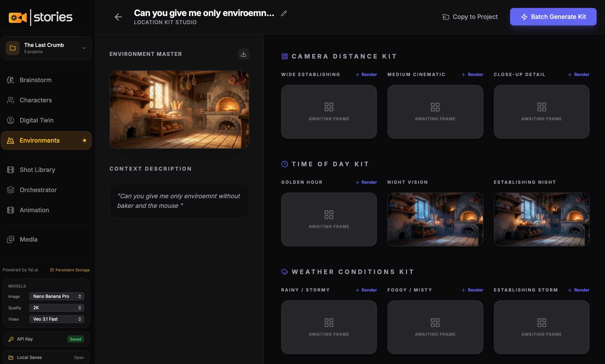The width and height of the screenshot is (605, 364).
Task: Click the Time of Day Kit clock icon
Action: point(285,164)
